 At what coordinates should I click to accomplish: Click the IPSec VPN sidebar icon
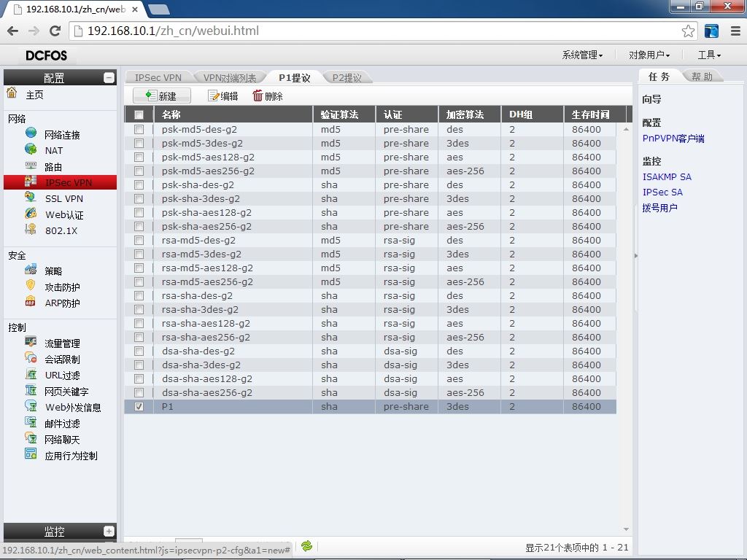pyautogui.click(x=31, y=182)
